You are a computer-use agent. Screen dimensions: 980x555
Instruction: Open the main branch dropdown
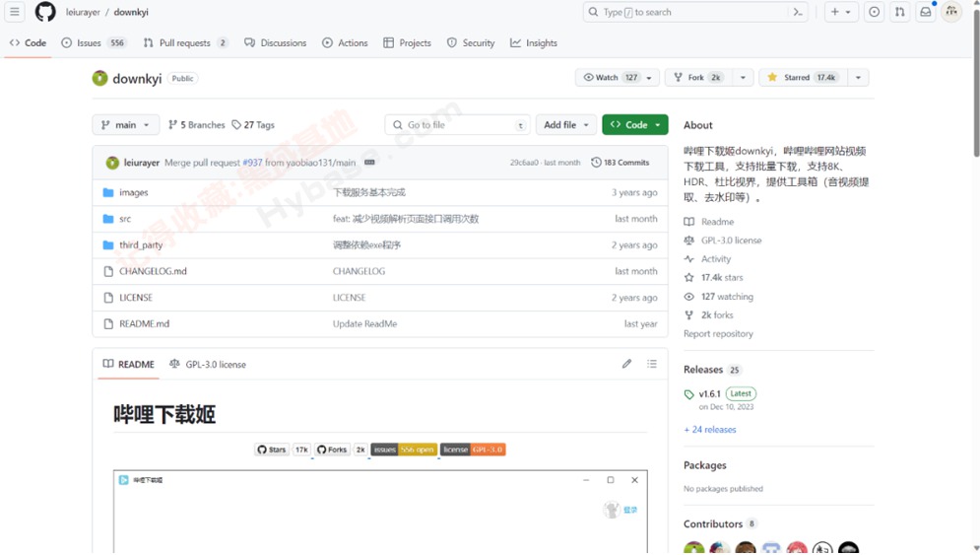[126, 125]
